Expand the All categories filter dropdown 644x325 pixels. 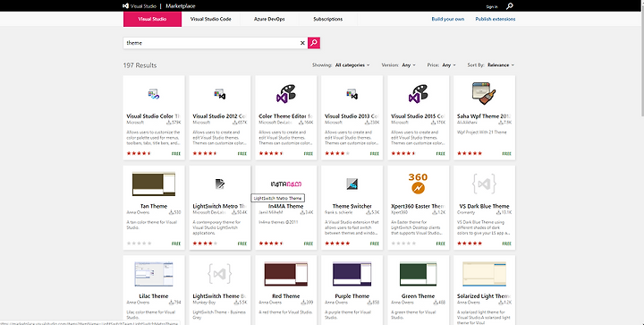pyautogui.click(x=352, y=65)
